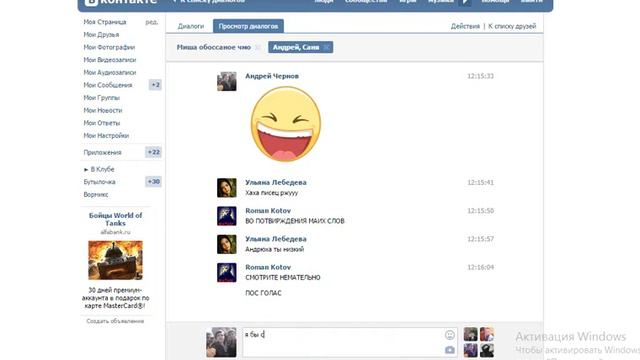Open Мои Друзья in sidebar
640x360 pixels.
click(x=101, y=35)
